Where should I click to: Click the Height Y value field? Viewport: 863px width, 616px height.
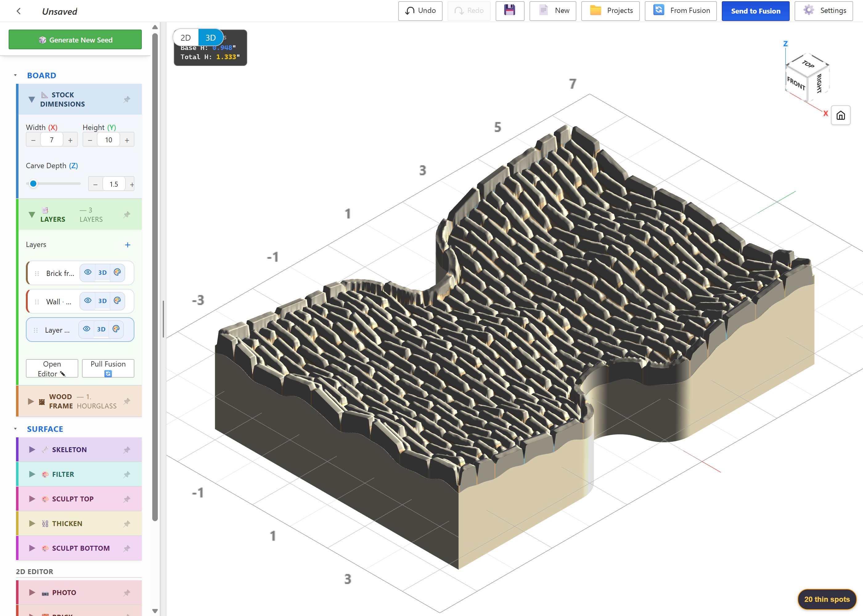[x=108, y=140]
